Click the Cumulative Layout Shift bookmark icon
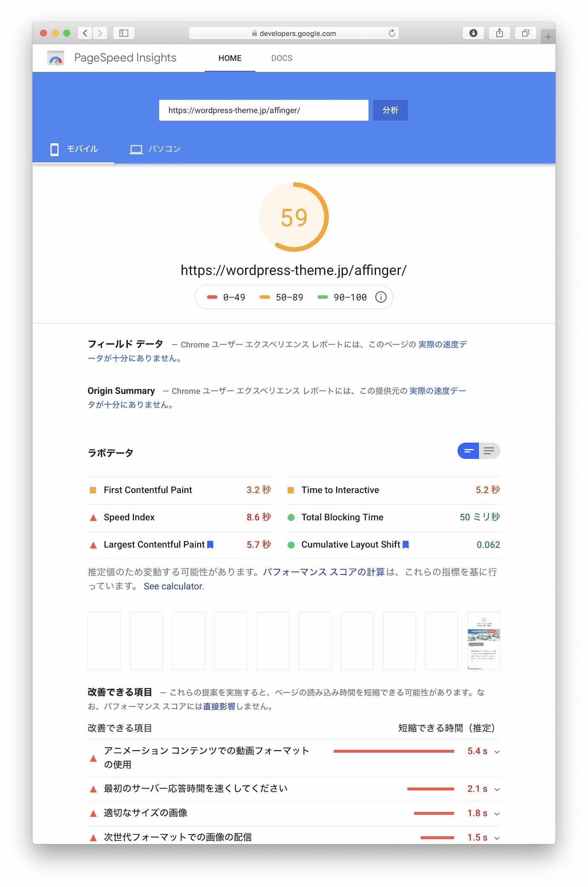 coord(406,545)
